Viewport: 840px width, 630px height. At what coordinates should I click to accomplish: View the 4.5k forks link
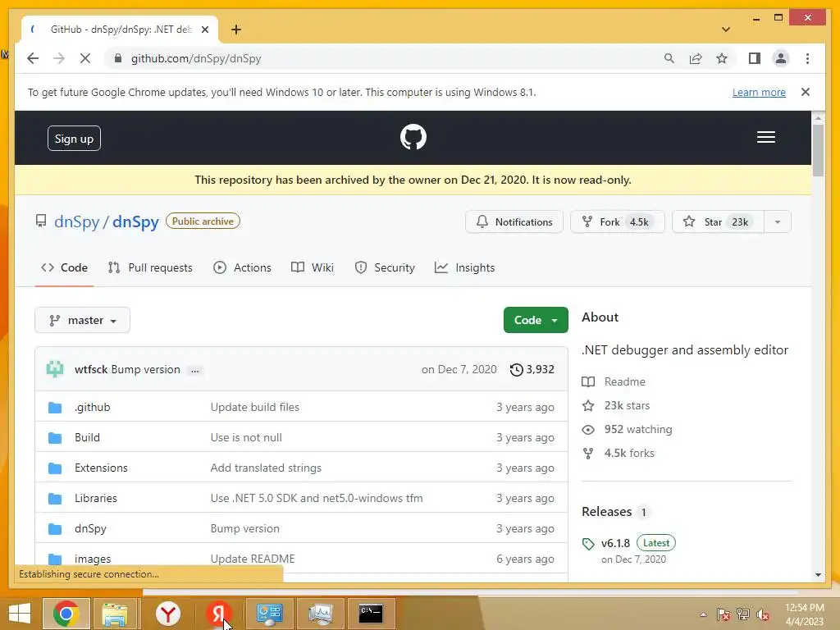tap(629, 453)
